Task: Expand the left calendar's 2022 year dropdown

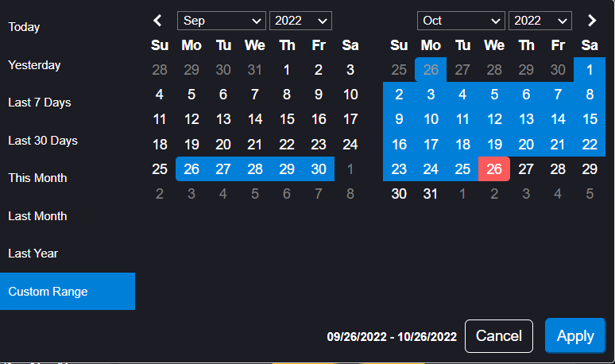Action: click(300, 21)
